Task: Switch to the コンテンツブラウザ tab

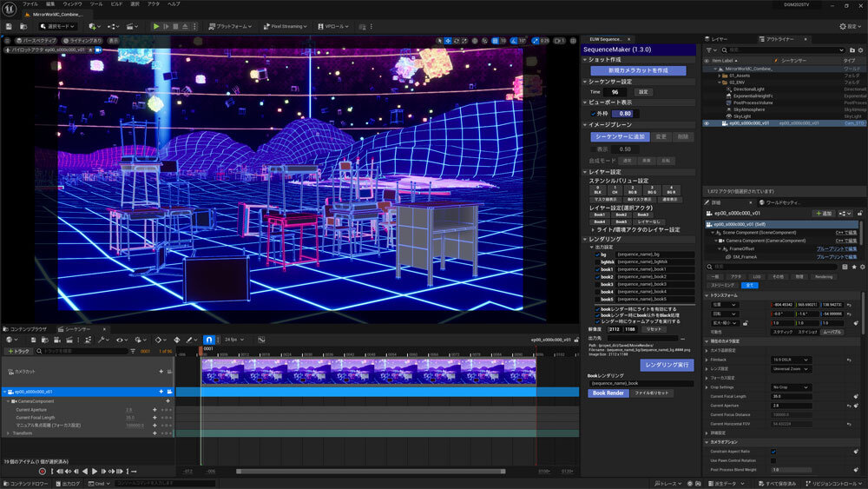Action: [29, 329]
